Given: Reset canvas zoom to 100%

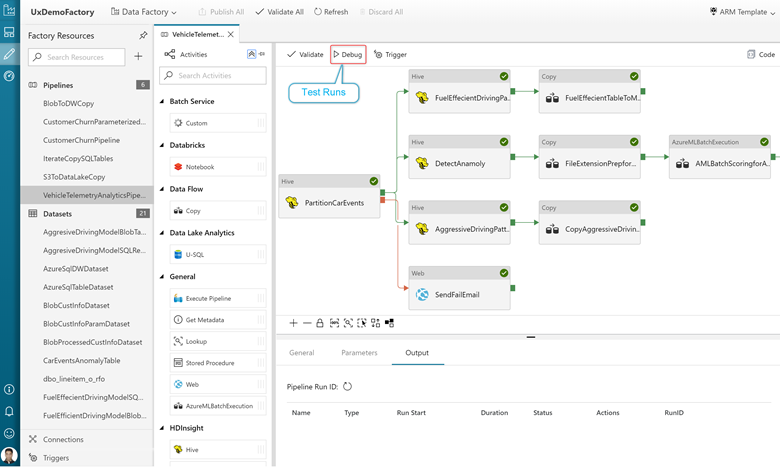Looking at the screenshot, I should tap(334, 323).
